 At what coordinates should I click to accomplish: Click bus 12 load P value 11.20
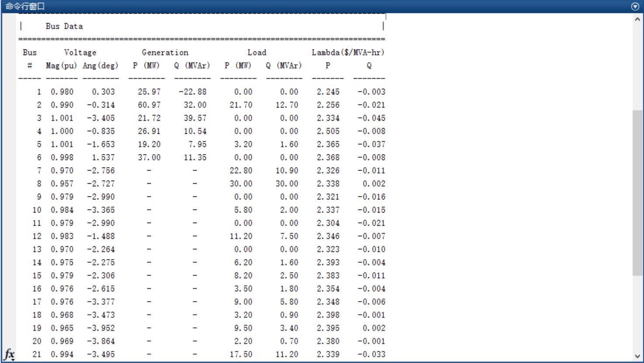click(241, 236)
